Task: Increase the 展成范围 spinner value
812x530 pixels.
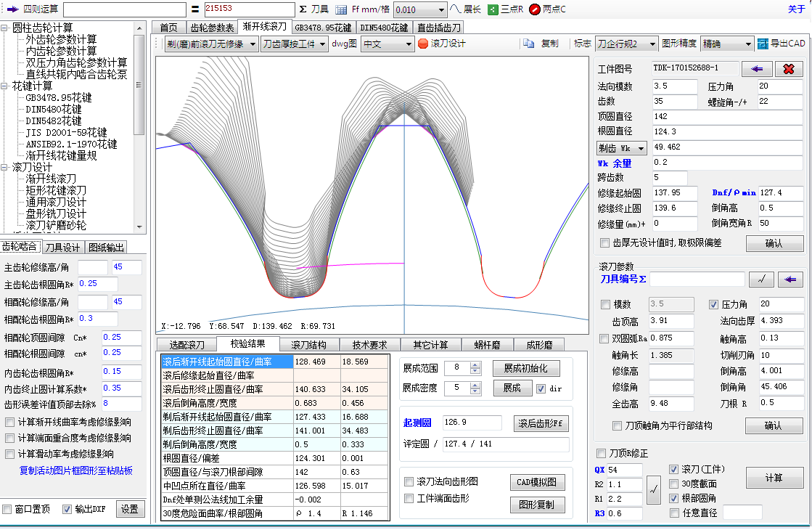Action: (475, 365)
